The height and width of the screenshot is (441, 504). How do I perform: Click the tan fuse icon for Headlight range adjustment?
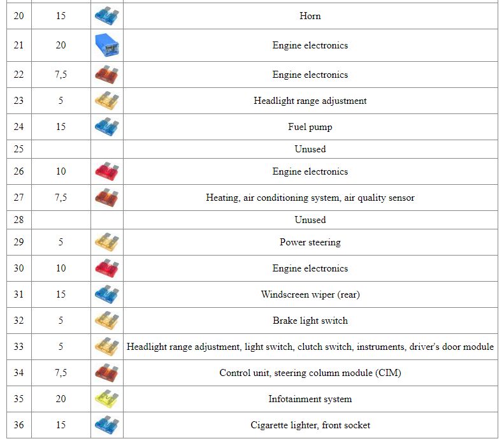106,101
